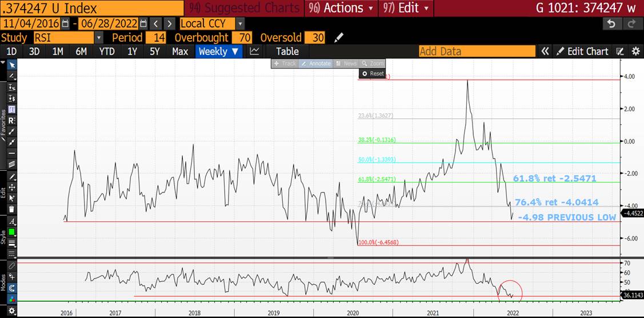Open 94) Suggested Charts
Image resolution: width=644 pixels, height=318 pixels.
click(x=244, y=8)
